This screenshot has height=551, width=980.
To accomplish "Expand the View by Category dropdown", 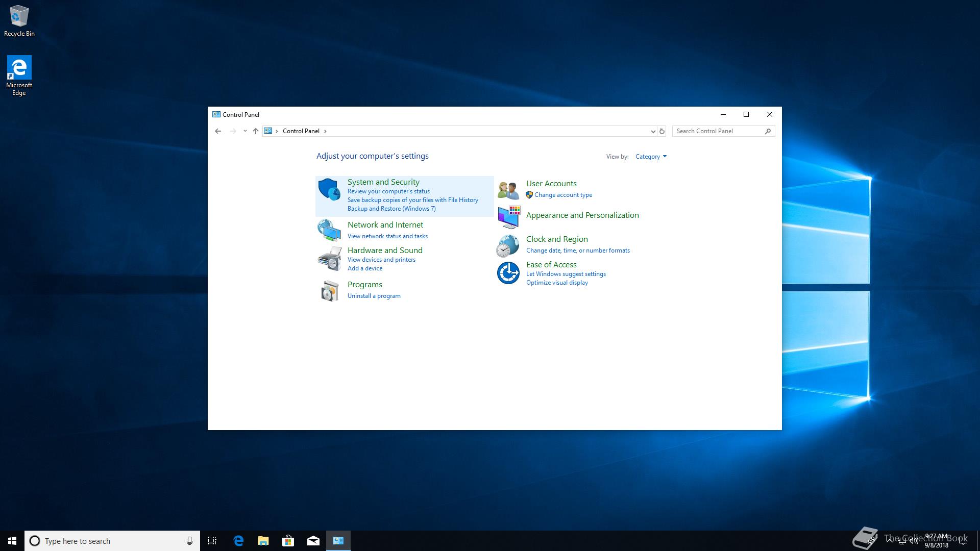I will click(651, 157).
